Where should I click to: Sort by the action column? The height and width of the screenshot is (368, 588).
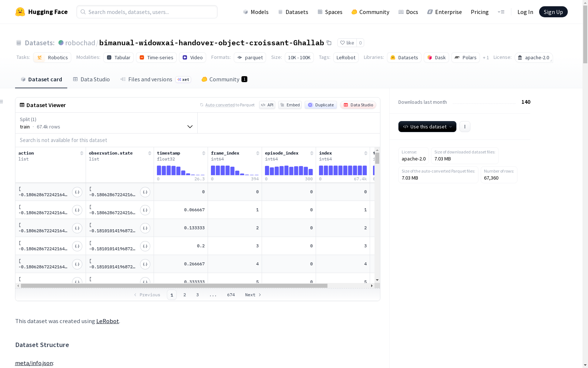(x=82, y=153)
